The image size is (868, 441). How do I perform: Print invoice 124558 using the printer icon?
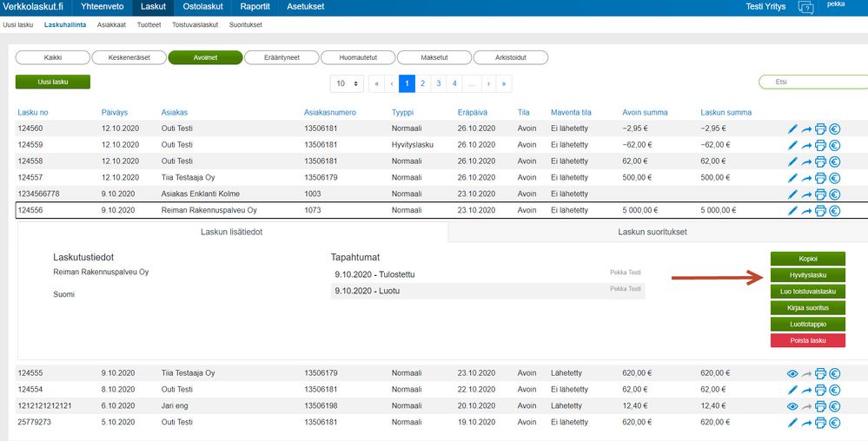click(820, 161)
